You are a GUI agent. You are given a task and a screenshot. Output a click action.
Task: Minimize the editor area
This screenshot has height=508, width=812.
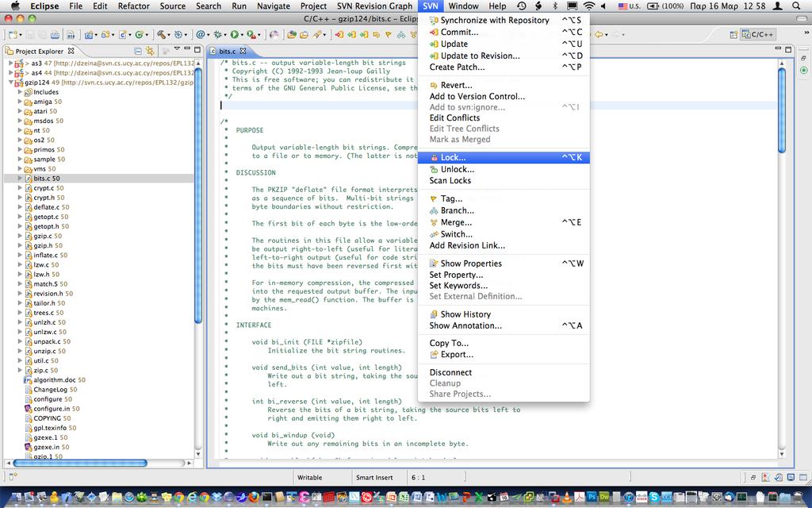pyautogui.click(x=778, y=49)
